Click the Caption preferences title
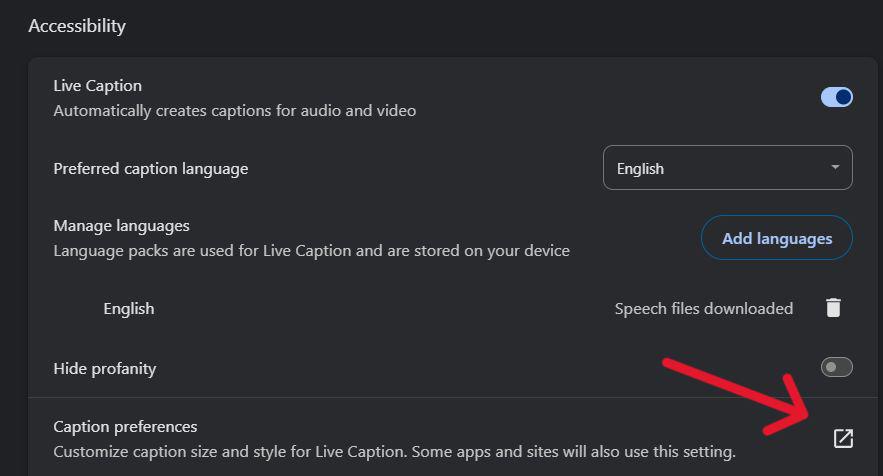Viewport: 883px width, 476px height. click(125, 427)
